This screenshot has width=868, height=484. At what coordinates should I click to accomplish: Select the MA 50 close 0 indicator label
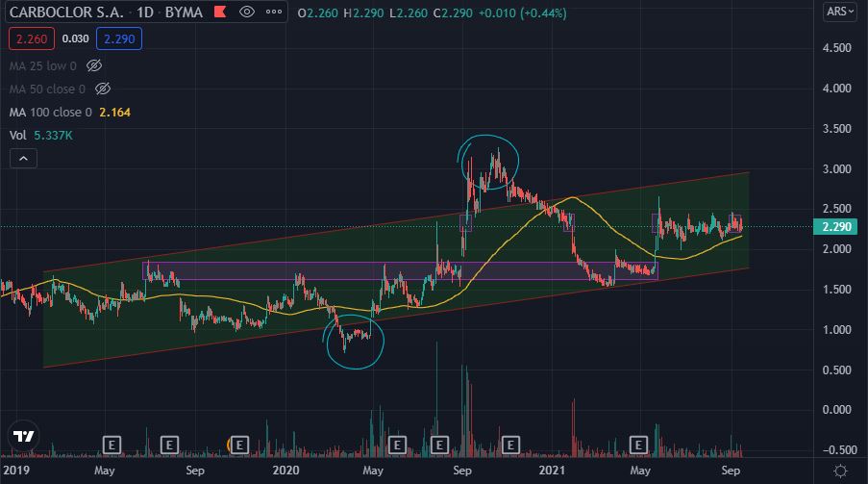click(x=47, y=89)
